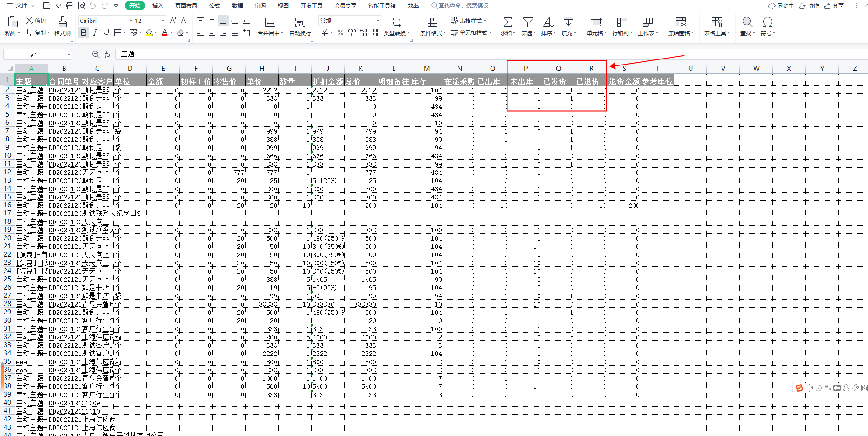The image size is (868, 436).
Task: Enable middle vertical alignment
Action: (211, 21)
